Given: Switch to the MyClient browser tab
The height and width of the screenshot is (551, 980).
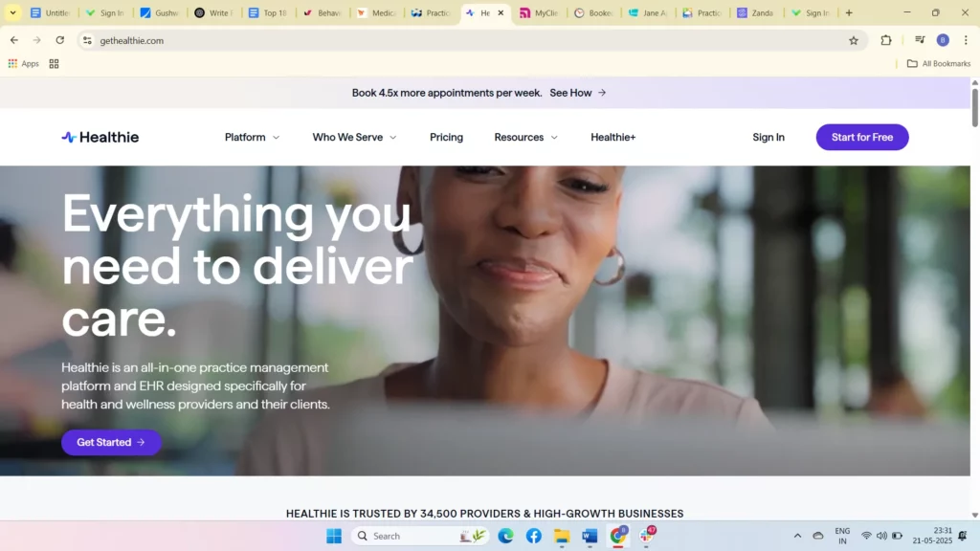Looking at the screenshot, I should pyautogui.click(x=540, y=13).
